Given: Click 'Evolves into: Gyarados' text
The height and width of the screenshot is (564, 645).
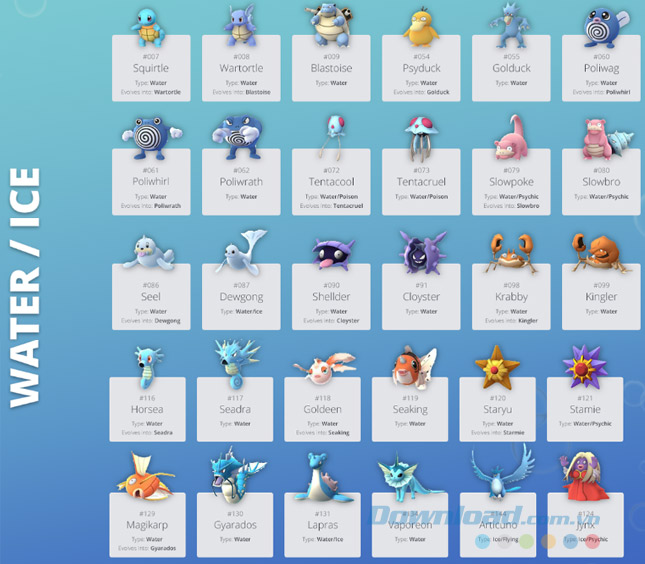Looking at the screenshot, I should pos(147,548).
